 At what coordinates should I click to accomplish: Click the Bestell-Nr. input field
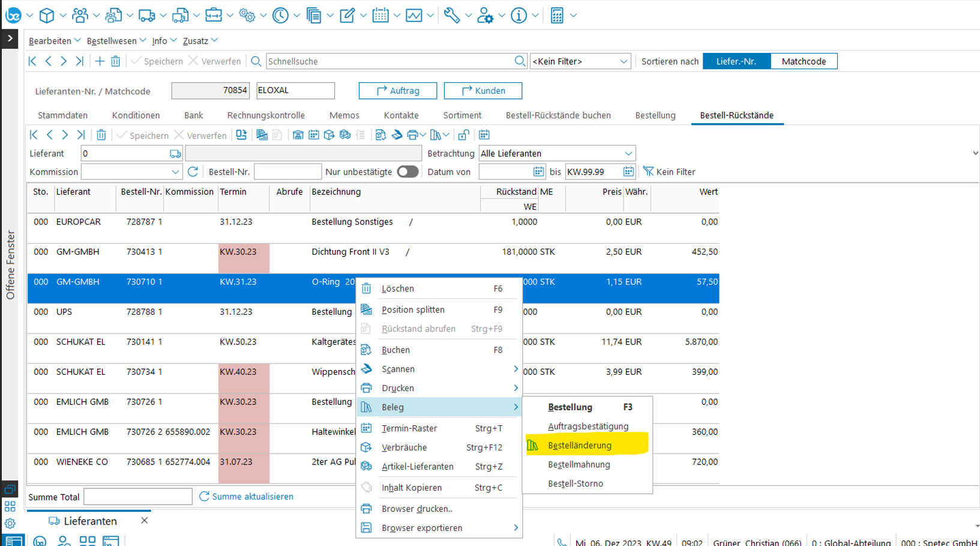[x=287, y=172]
